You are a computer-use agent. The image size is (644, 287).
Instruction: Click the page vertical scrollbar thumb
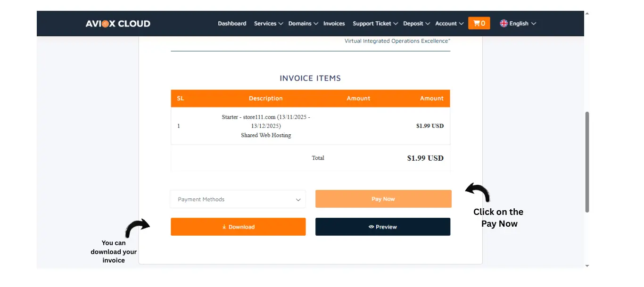587,162
